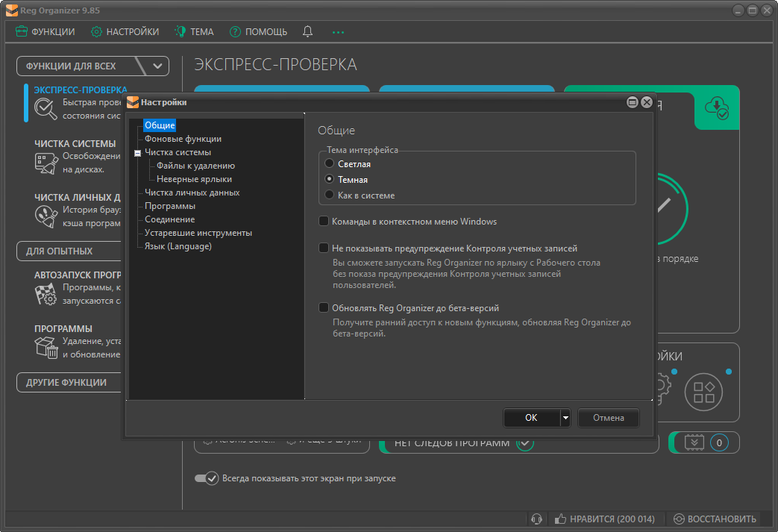This screenshot has height=532, width=778.
Task: Click the green cloud download icon
Action: pos(717,107)
